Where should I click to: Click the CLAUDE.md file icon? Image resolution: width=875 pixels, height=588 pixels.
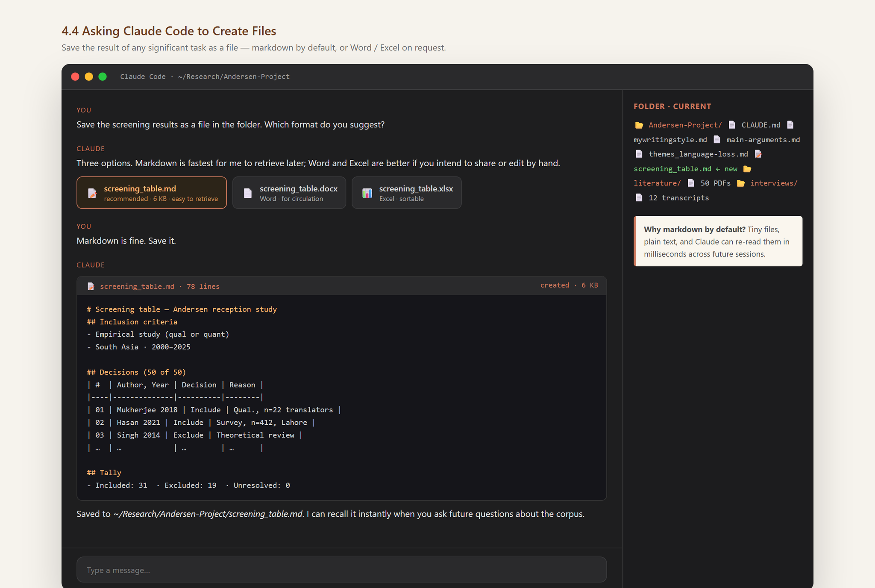pos(732,125)
